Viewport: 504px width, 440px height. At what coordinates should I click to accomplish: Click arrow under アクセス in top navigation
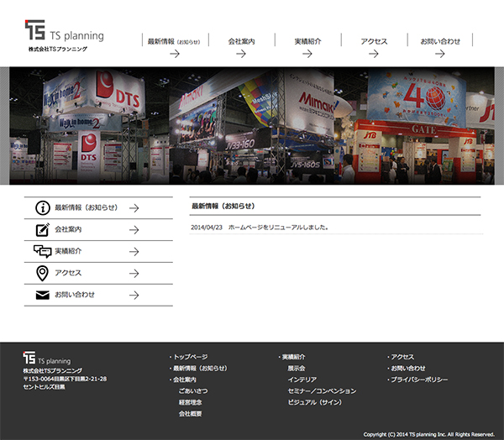374,54
